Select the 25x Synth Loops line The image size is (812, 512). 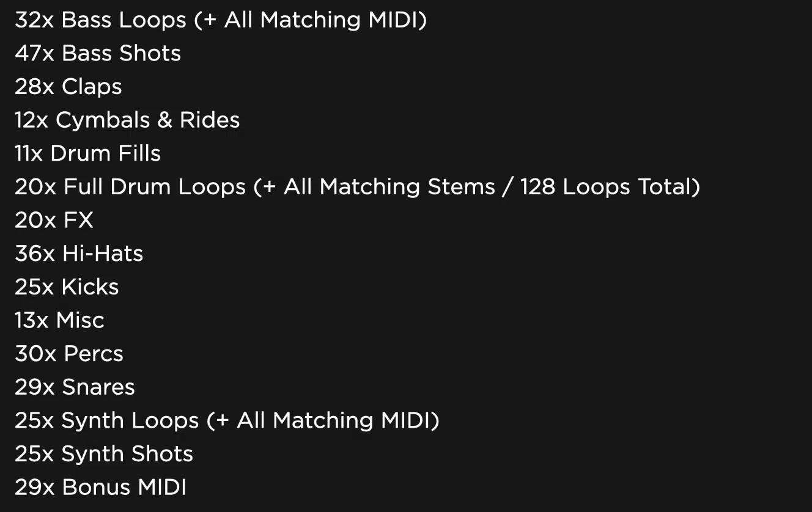click(227, 420)
